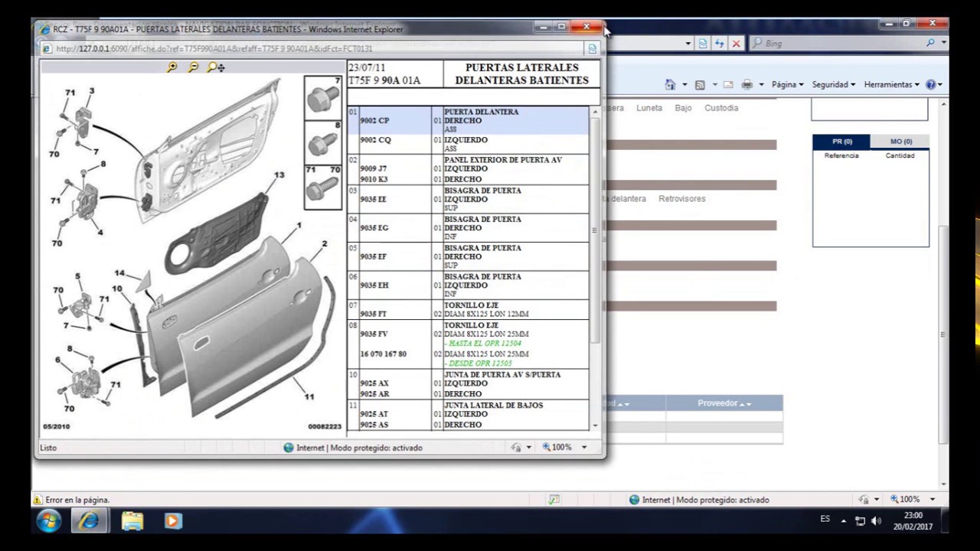Select bolt thumbnail labeled 71 70
Screen dimensions: 980x551
pyautogui.click(x=323, y=186)
